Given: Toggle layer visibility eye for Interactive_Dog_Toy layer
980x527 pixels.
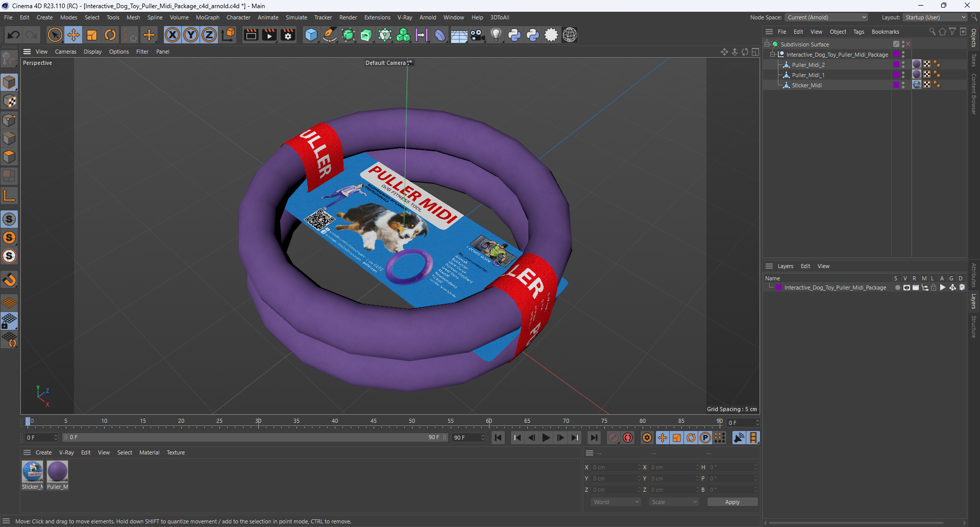Looking at the screenshot, I should click(906, 288).
